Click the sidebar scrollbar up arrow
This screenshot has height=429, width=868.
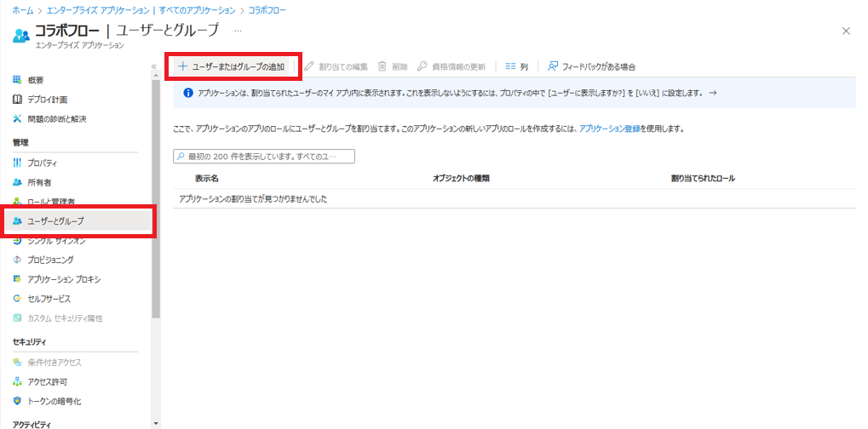(156, 76)
